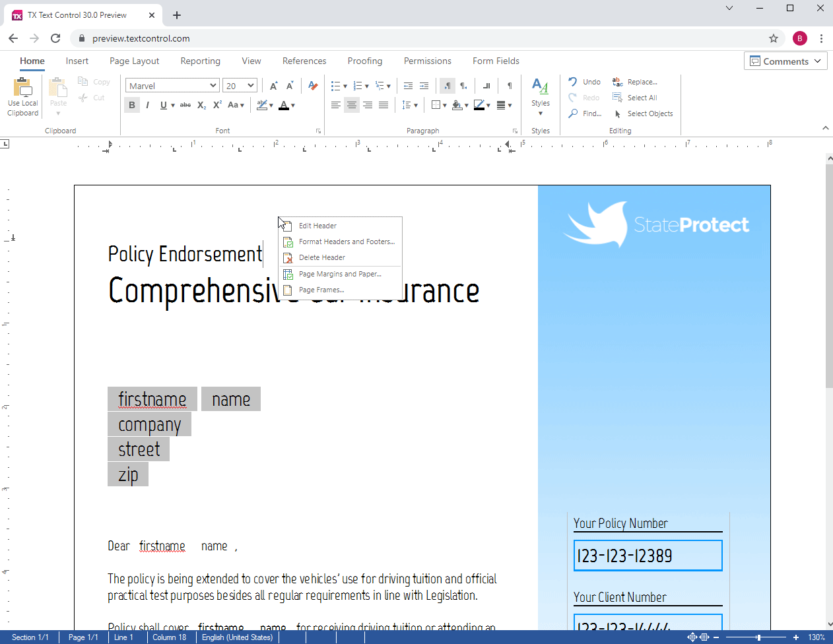Click the increase font size icon

coord(274,86)
